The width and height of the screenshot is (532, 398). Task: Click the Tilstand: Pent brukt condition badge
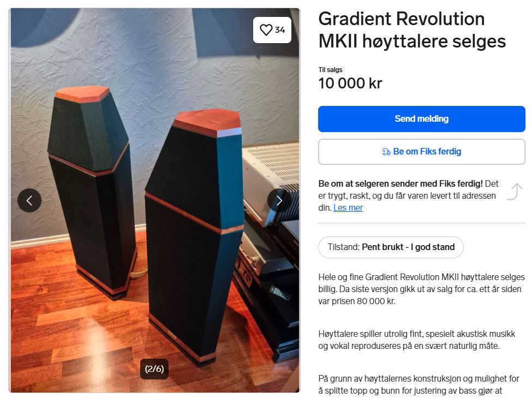click(x=391, y=247)
